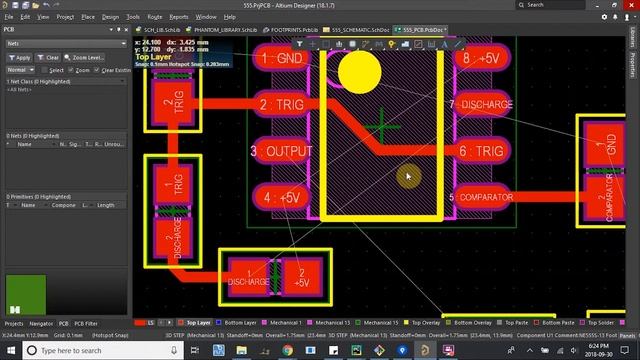
Task: Open the Nets mode dropdown
Action: (66, 43)
